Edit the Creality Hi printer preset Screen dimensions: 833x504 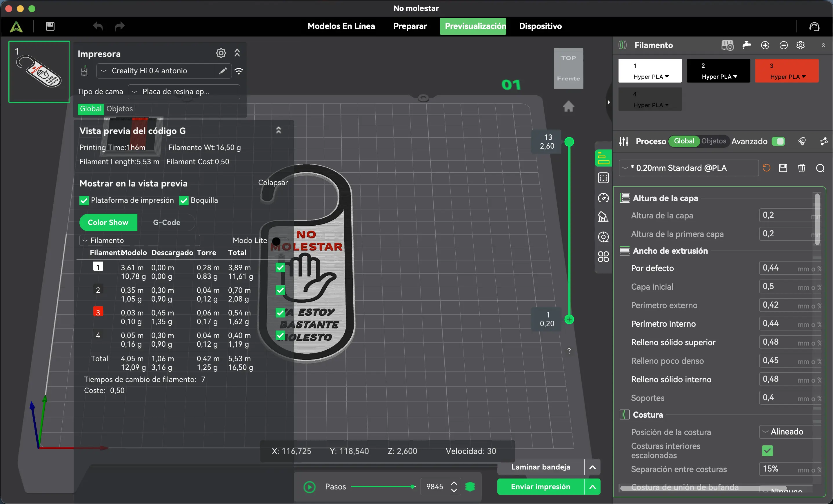(x=223, y=71)
